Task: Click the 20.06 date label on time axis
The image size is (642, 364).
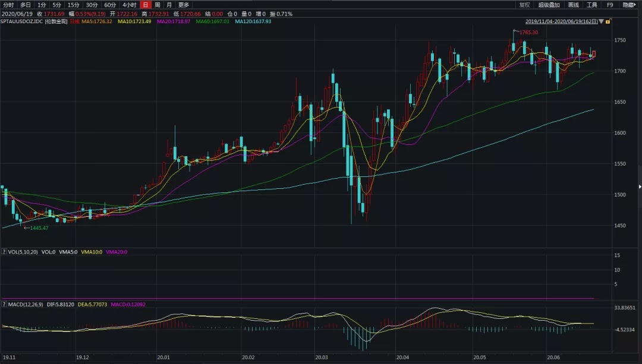Action: [553, 357]
